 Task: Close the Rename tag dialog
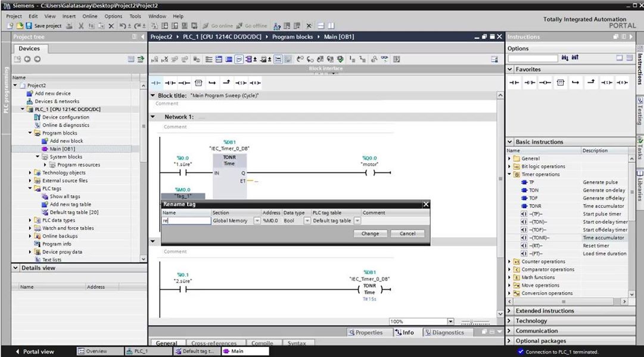click(x=426, y=204)
